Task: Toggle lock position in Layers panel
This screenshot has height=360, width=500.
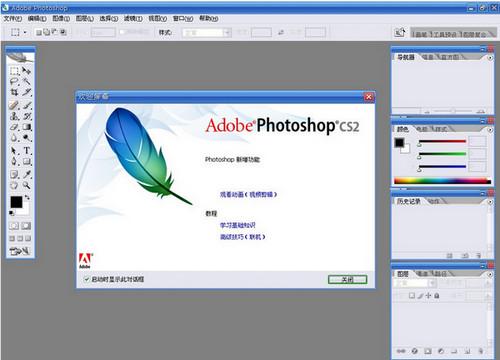Action: [429, 295]
